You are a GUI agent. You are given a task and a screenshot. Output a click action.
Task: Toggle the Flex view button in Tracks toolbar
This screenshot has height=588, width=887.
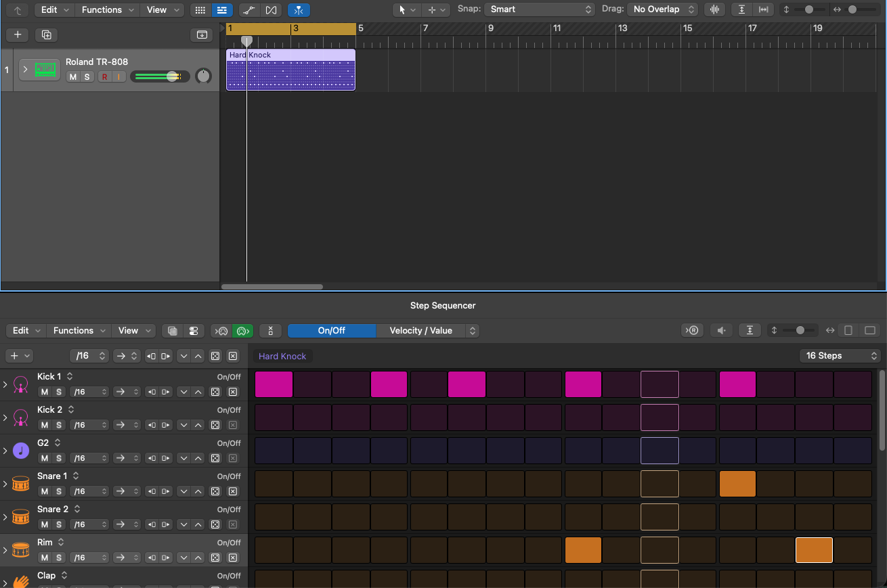click(272, 10)
